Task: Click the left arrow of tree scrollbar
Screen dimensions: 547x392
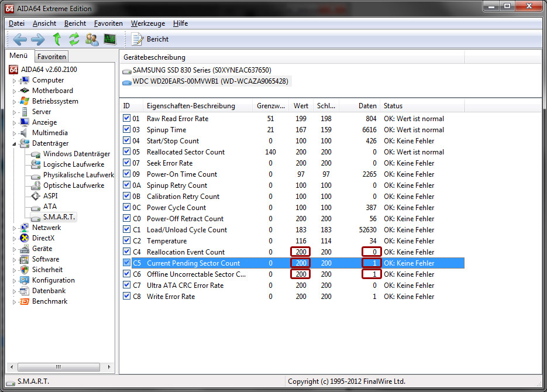Action: pyautogui.click(x=12, y=367)
